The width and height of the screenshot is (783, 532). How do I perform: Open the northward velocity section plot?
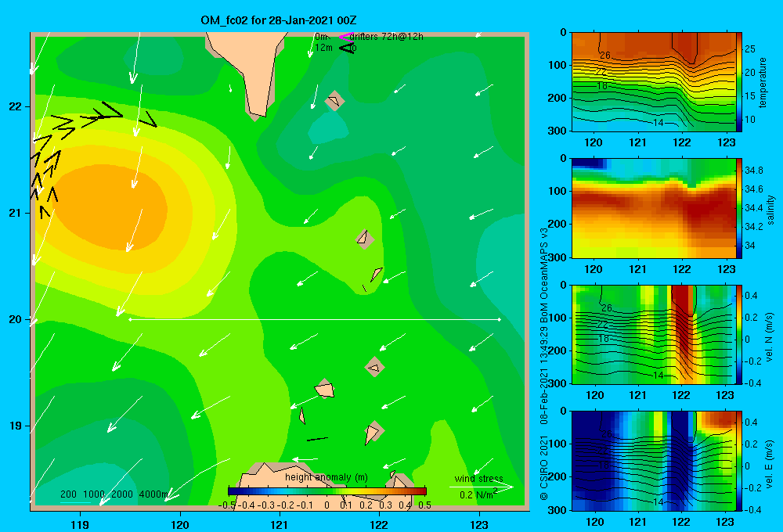[x=654, y=335]
